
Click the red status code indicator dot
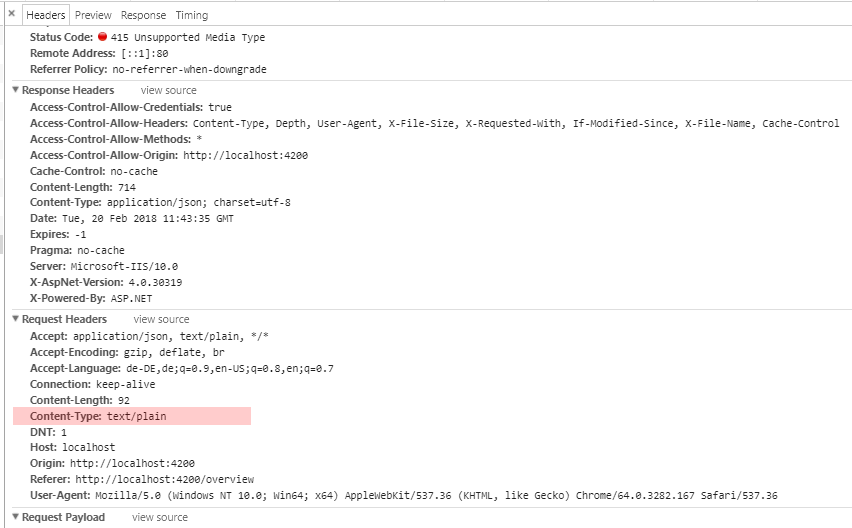102,37
